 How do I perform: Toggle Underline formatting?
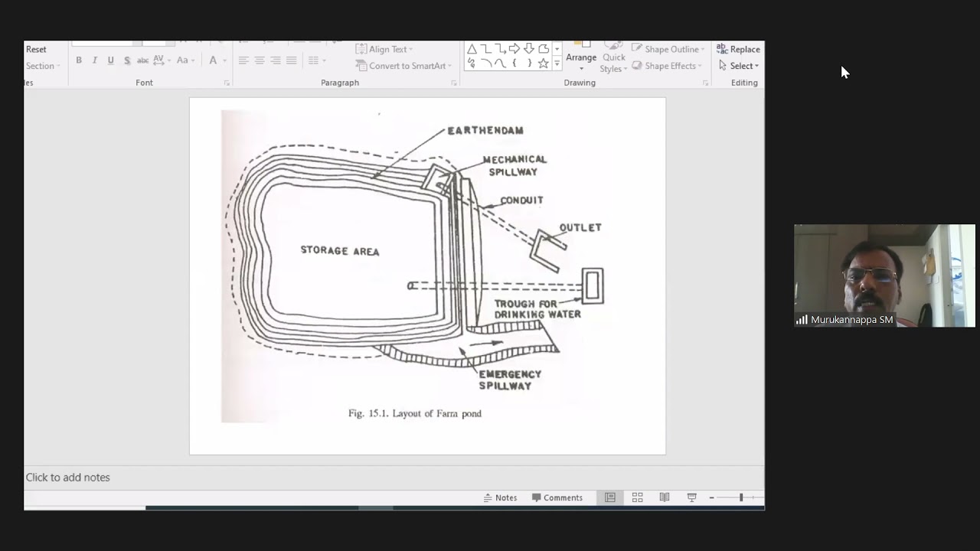pyautogui.click(x=111, y=60)
